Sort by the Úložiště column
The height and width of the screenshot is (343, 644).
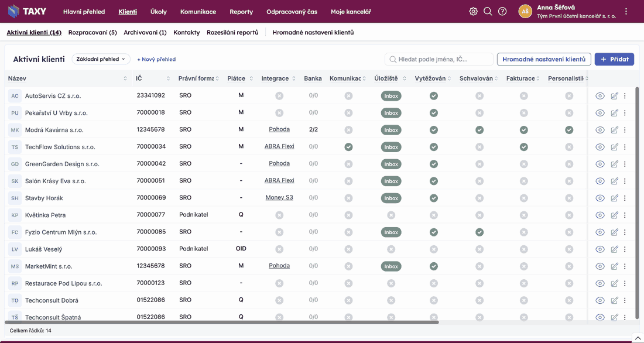coord(405,78)
